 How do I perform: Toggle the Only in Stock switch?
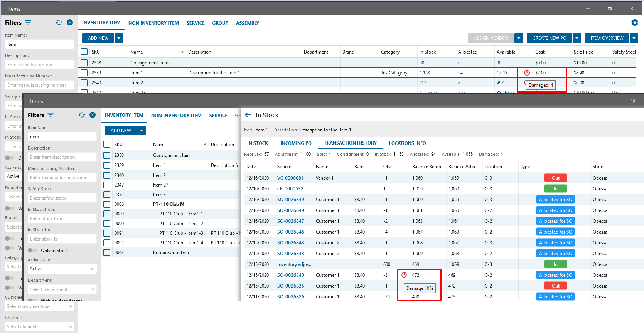pyautogui.click(x=32, y=251)
